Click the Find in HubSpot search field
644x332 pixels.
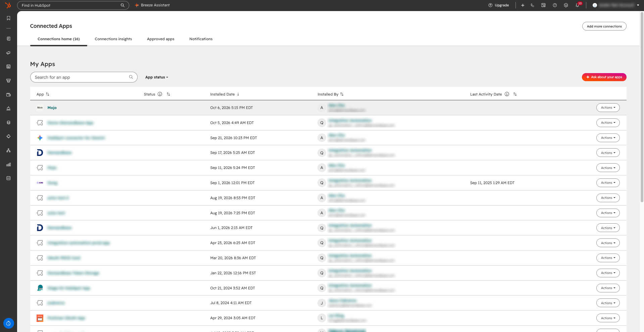click(73, 5)
